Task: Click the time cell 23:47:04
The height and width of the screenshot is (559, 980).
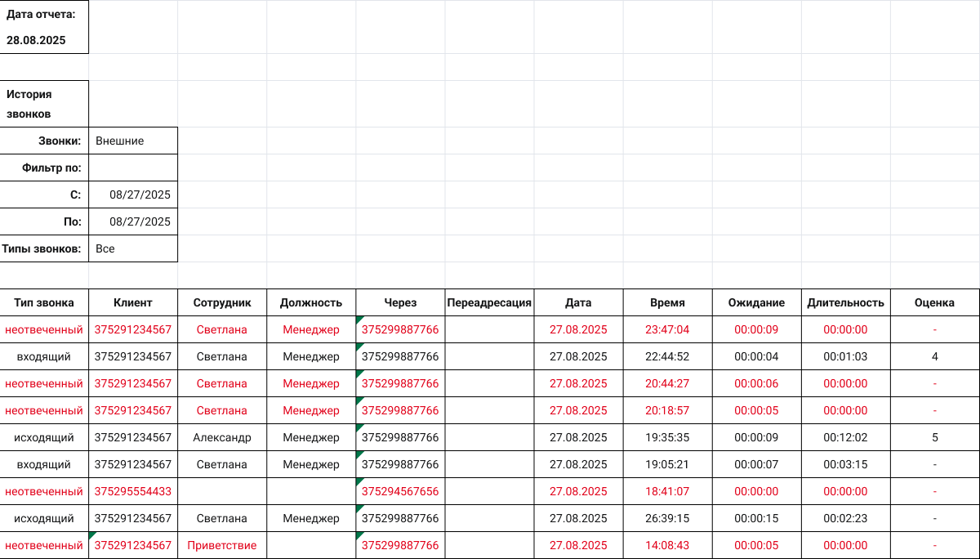Action: 667,329
